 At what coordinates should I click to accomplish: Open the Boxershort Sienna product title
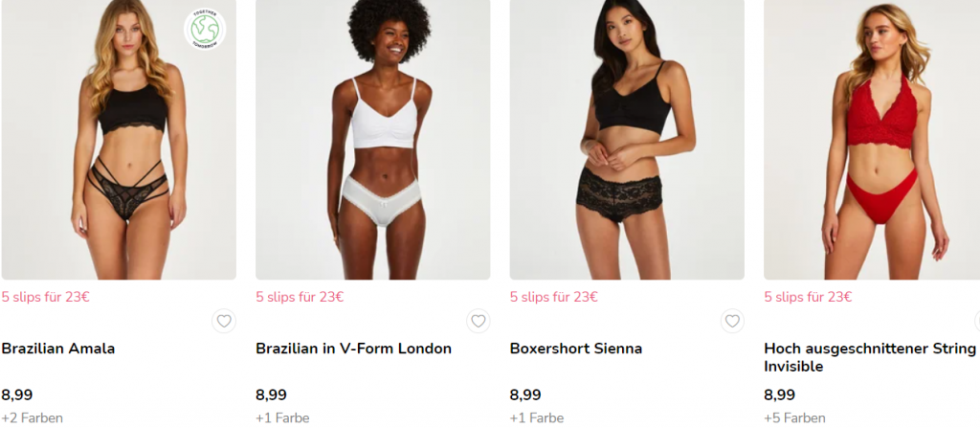pos(575,349)
